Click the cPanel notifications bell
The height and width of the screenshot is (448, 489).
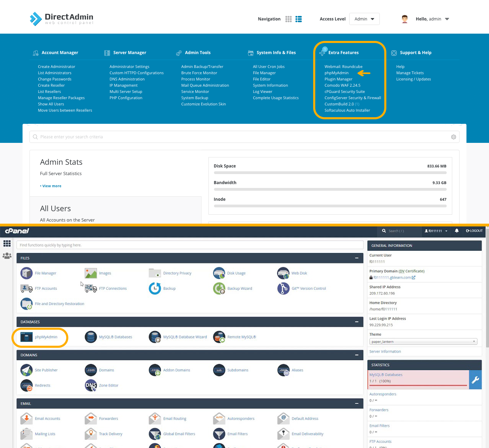[x=457, y=231]
